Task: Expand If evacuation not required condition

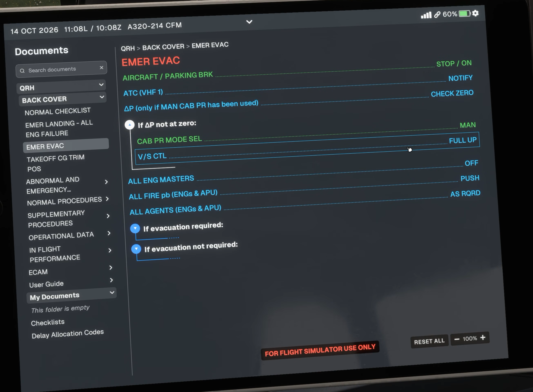Action: [136, 249]
